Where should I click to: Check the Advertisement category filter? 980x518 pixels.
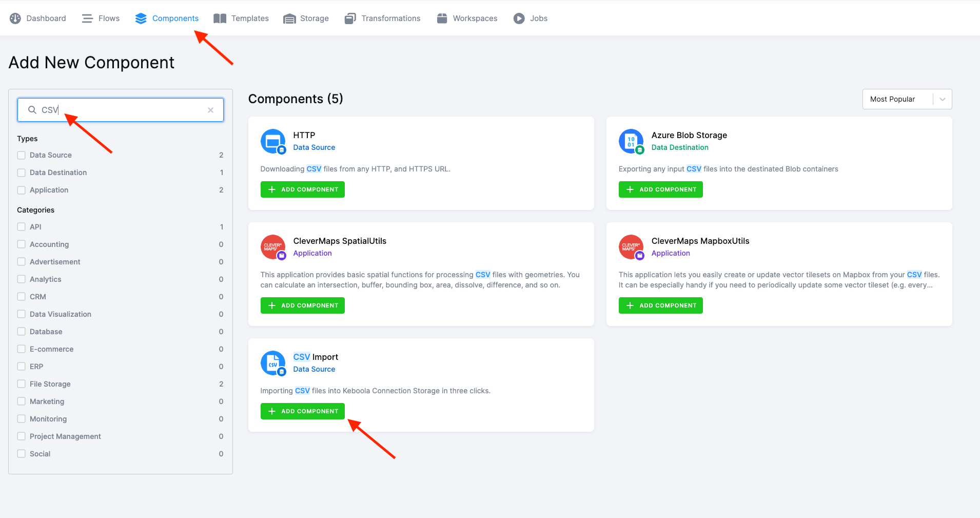coord(22,262)
